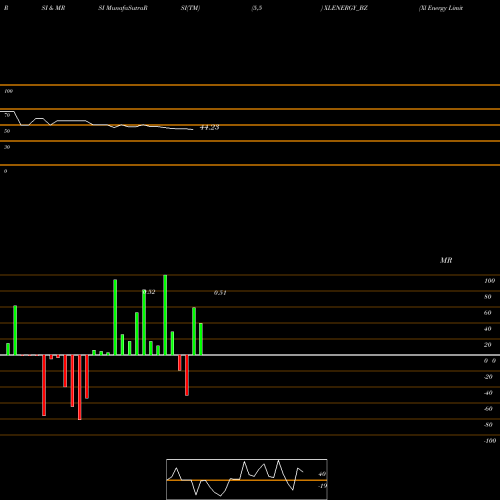Click the 44.23 RSI value label
Viewport: 500px width, 500px height.
click(x=209, y=127)
